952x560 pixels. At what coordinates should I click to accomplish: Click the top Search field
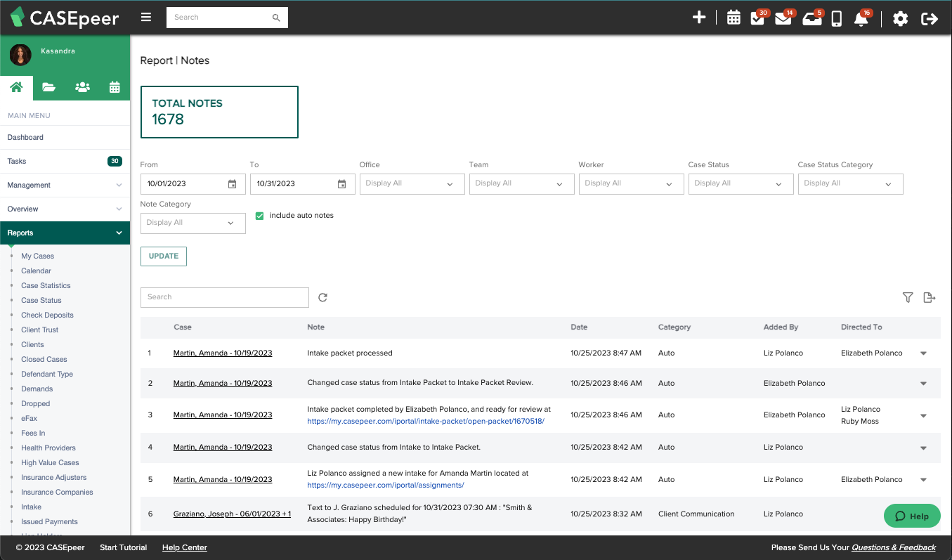pos(219,18)
